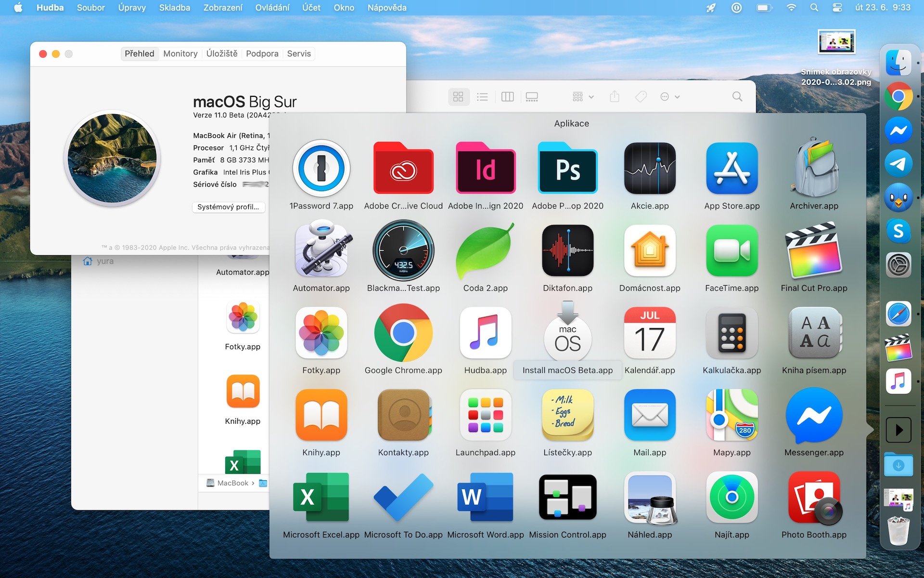
Task: Switch Finder to column view
Action: pos(507,97)
